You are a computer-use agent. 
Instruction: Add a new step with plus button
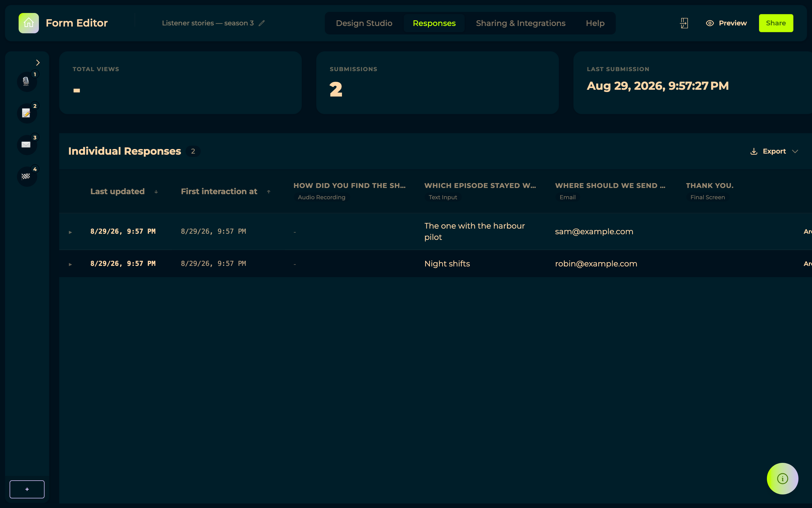pyautogui.click(x=27, y=489)
